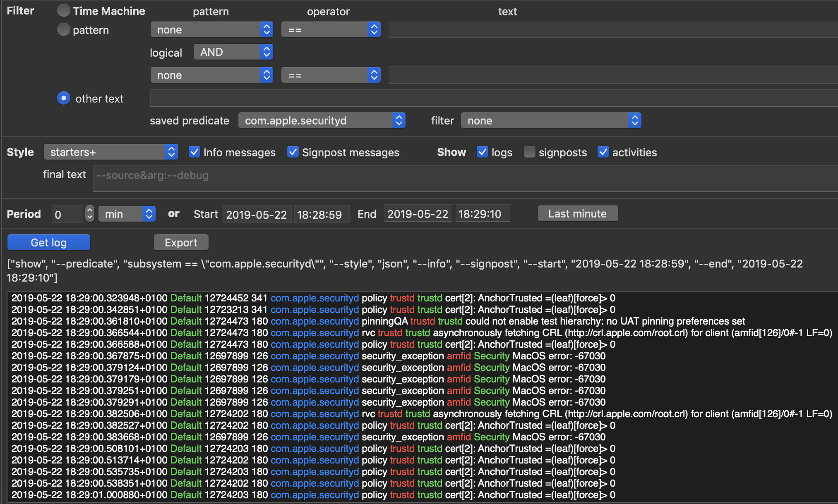Click the Last minute button
This screenshot has width=838, height=504.
point(578,214)
